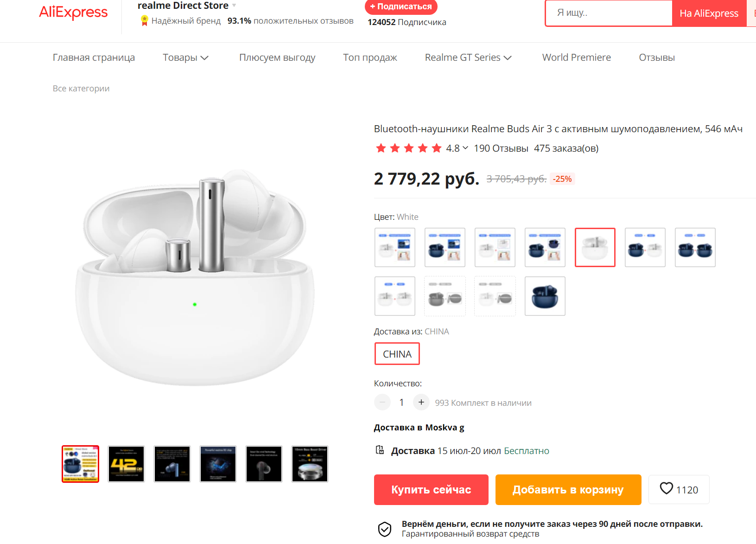Select the white earbuds color option
Viewport: 756px width, 544px height.
pos(595,247)
